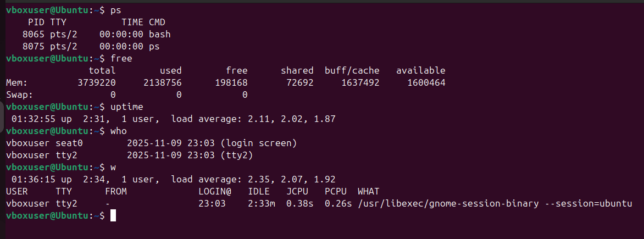Screen dimensions: 644x239
Task: Click the used memory value 2138756
Action: click(x=163, y=82)
